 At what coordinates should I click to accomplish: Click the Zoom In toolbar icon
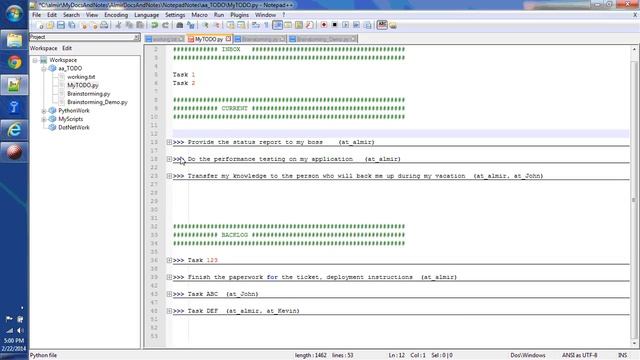point(205,25)
